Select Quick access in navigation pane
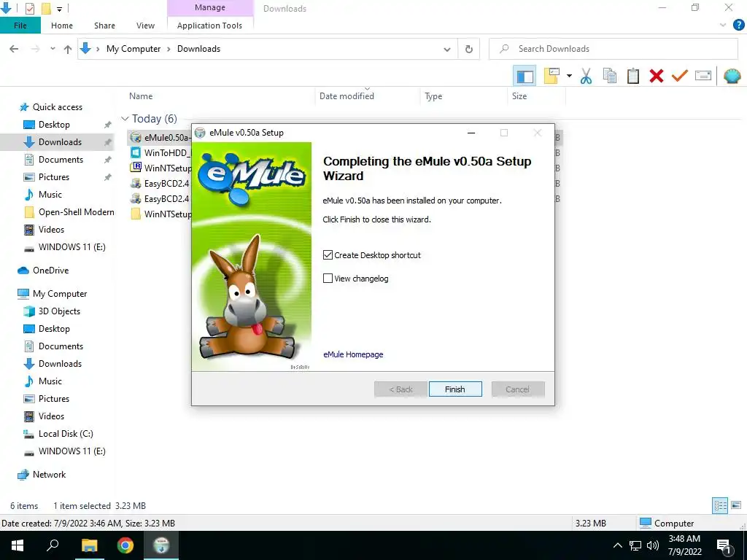The height and width of the screenshot is (560, 747). pos(57,107)
